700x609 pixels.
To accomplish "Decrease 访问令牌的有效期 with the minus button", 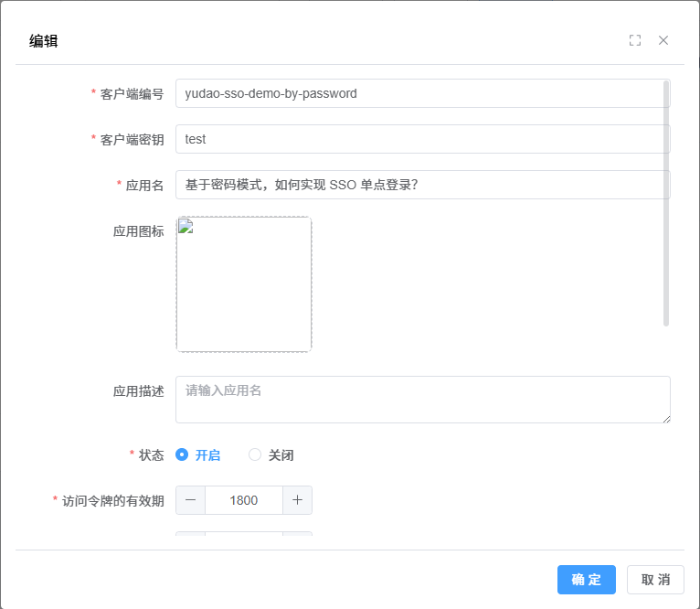I will coord(190,500).
